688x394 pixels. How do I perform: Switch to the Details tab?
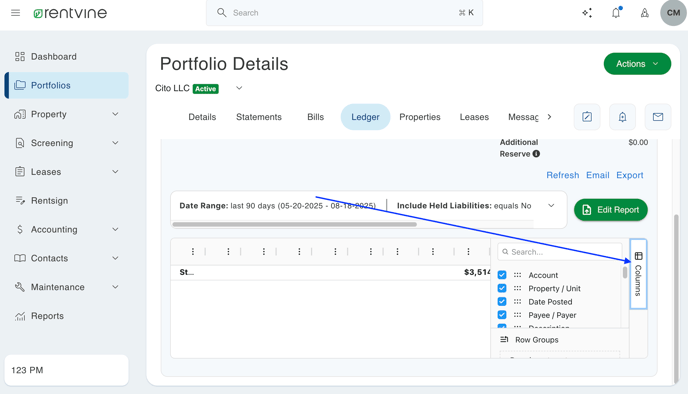tap(202, 117)
